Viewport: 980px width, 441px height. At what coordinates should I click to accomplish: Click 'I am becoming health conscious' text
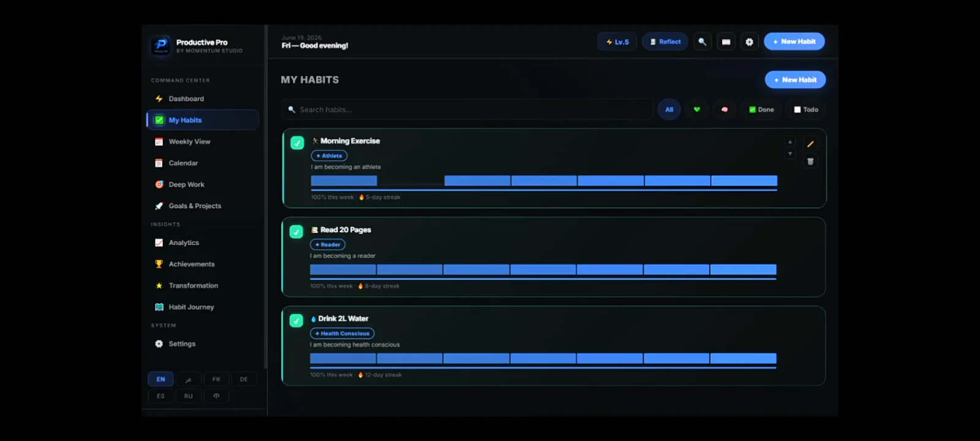[x=355, y=345]
